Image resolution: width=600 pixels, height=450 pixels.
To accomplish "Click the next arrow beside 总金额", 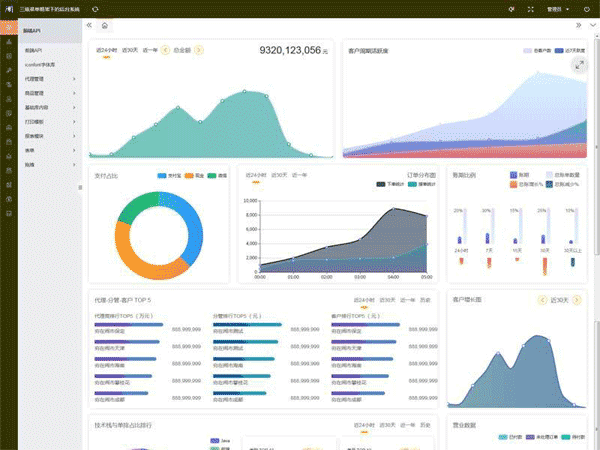I will 199,49.
